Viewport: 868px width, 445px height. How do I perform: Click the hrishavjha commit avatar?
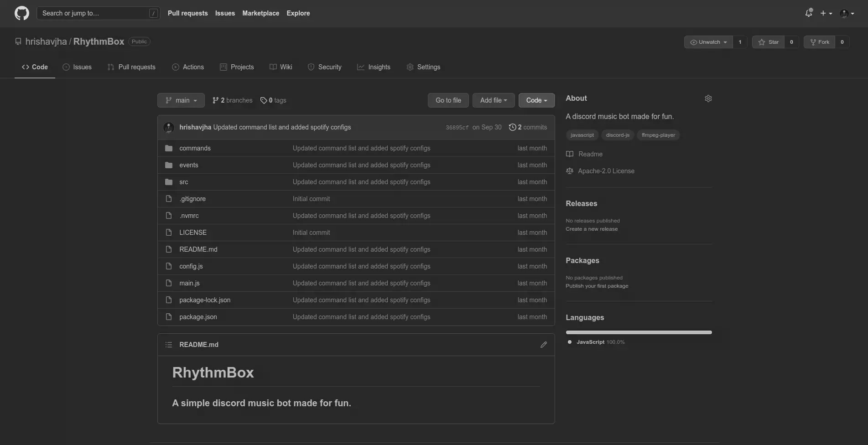[x=169, y=127]
